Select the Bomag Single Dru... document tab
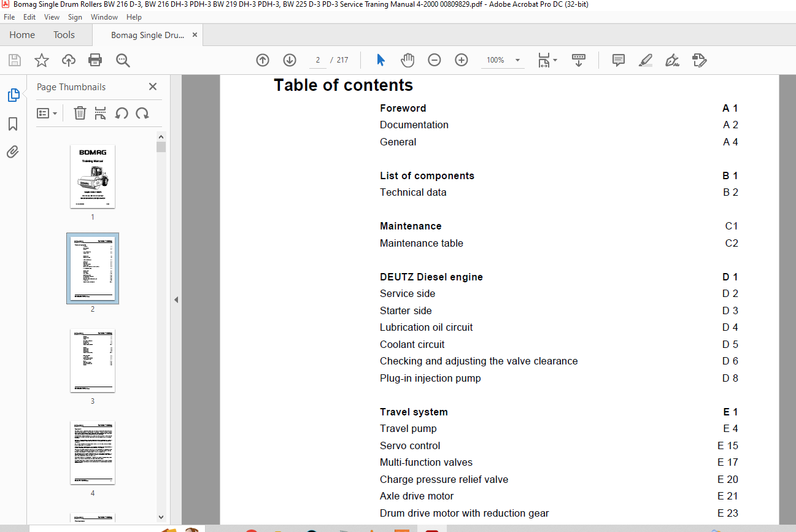This screenshot has height=532, width=796. pyautogui.click(x=147, y=35)
